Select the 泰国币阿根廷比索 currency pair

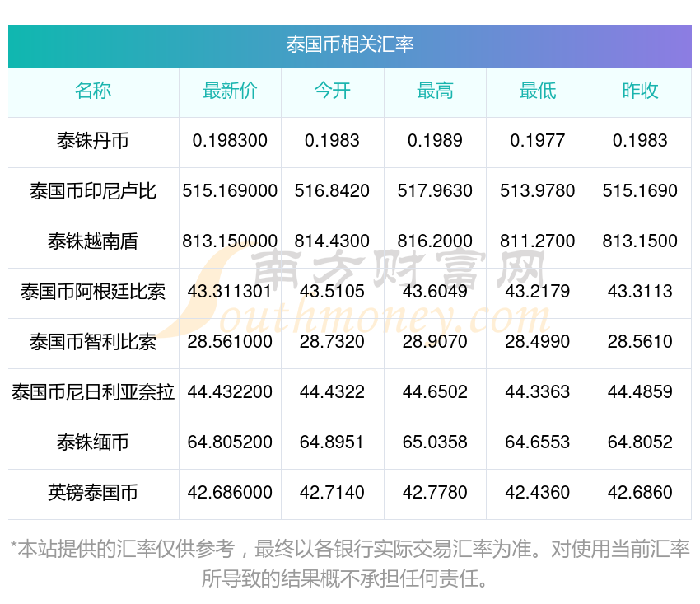[93, 292]
